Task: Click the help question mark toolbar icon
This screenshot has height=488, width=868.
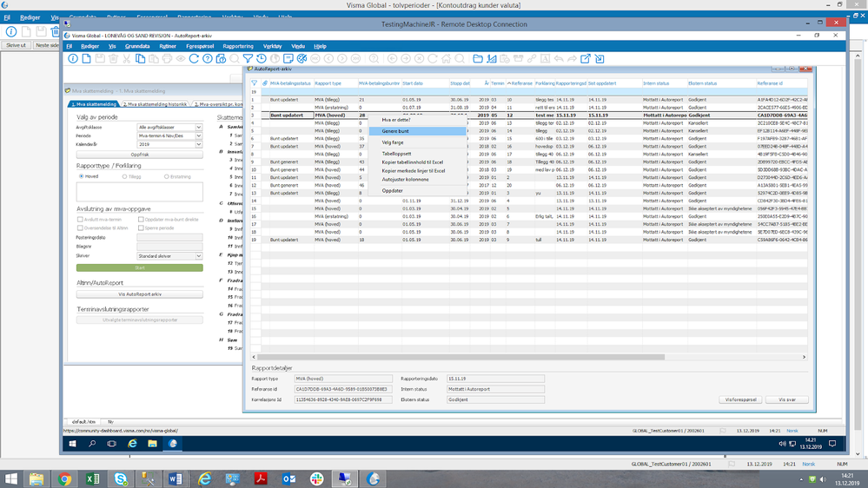Action: (x=208, y=59)
